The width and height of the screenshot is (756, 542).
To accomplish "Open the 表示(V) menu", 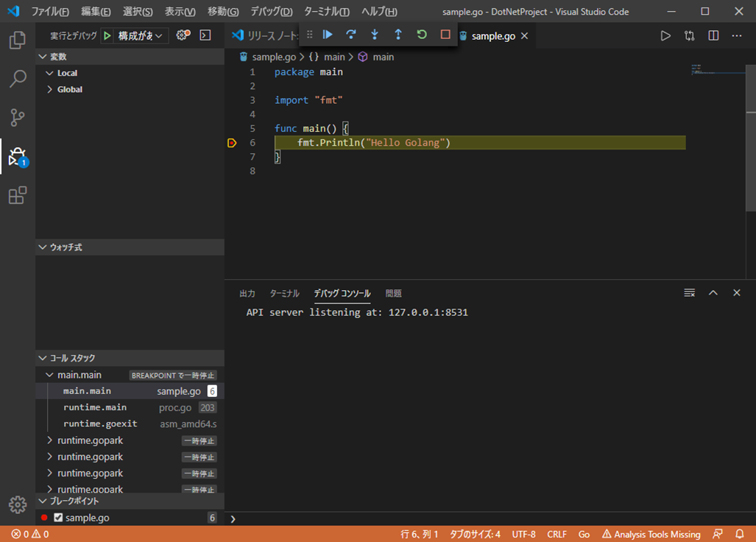I will coord(180,12).
